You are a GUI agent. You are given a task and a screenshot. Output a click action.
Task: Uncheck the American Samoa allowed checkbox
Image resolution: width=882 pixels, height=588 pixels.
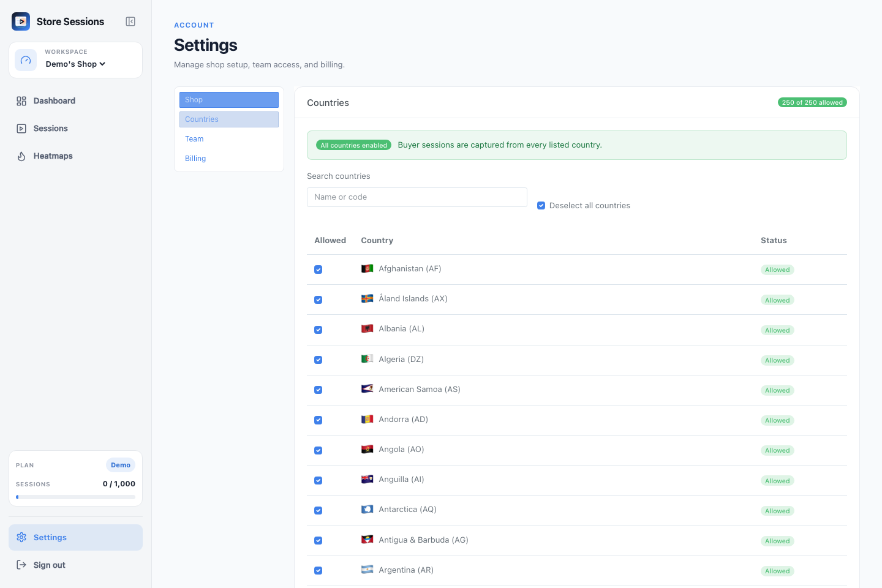tap(318, 390)
